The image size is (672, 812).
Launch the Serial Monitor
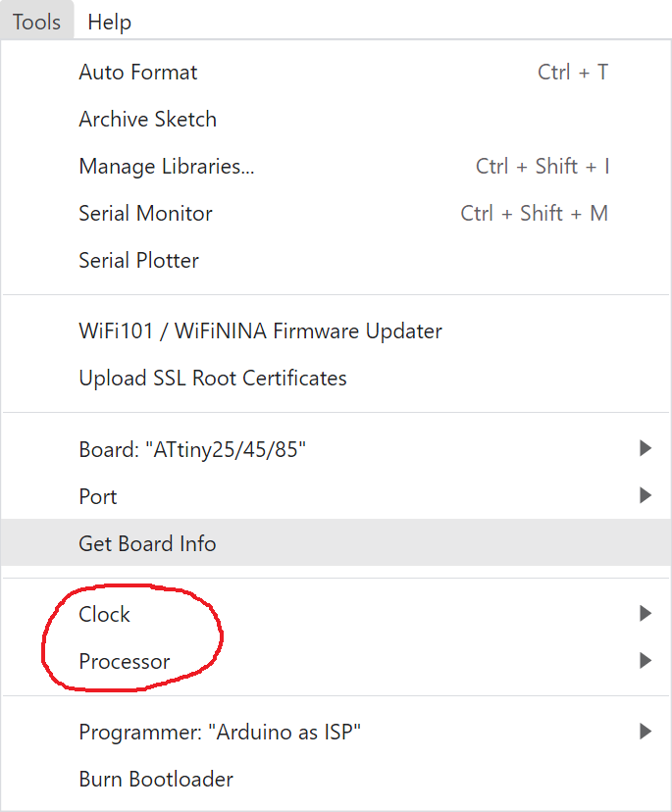[x=146, y=214]
